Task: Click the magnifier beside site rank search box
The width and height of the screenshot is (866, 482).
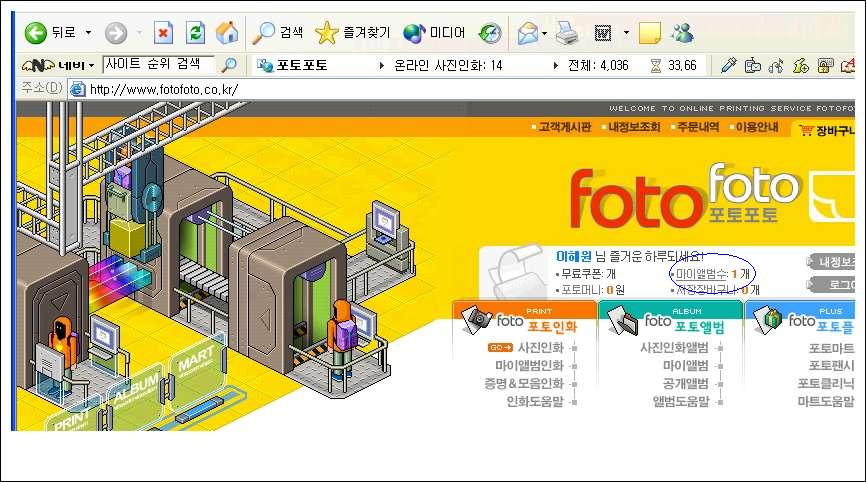Action: (x=229, y=65)
